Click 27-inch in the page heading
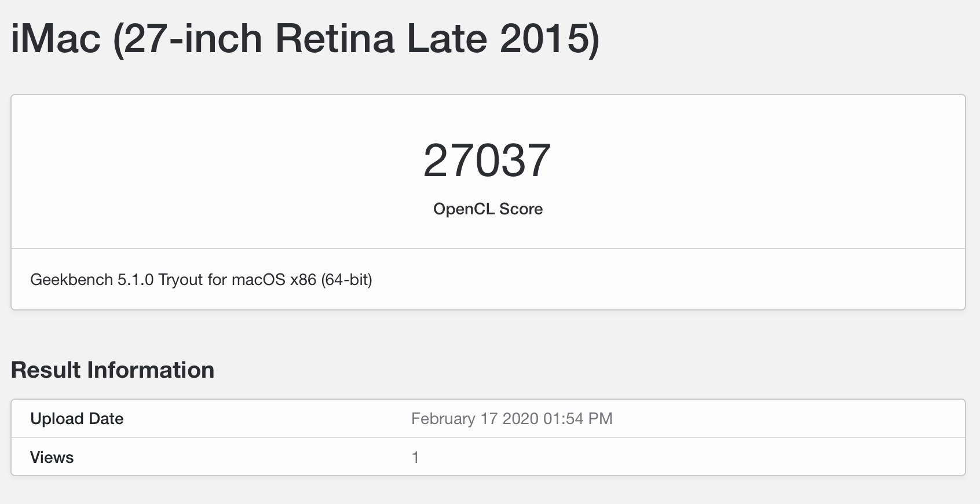Screen dimensions: 980x504 pos(192,39)
